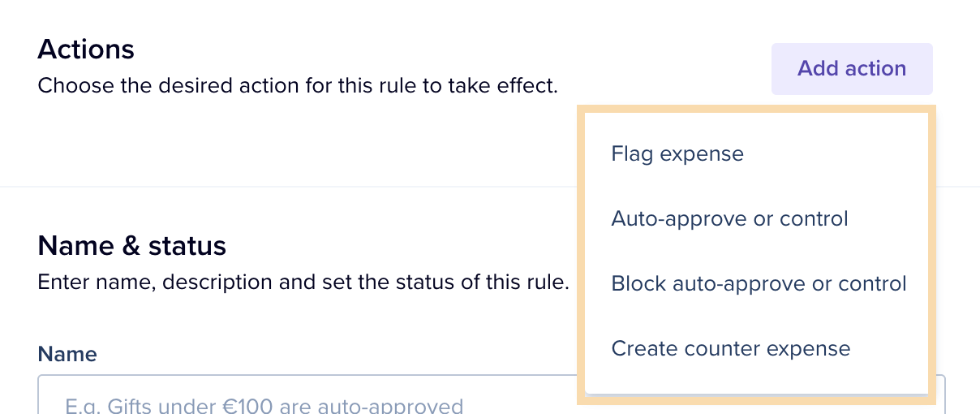The height and width of the screenshot is (414, 980).
Task: Click the divider line below the Actions section
Action: [292, 187]
